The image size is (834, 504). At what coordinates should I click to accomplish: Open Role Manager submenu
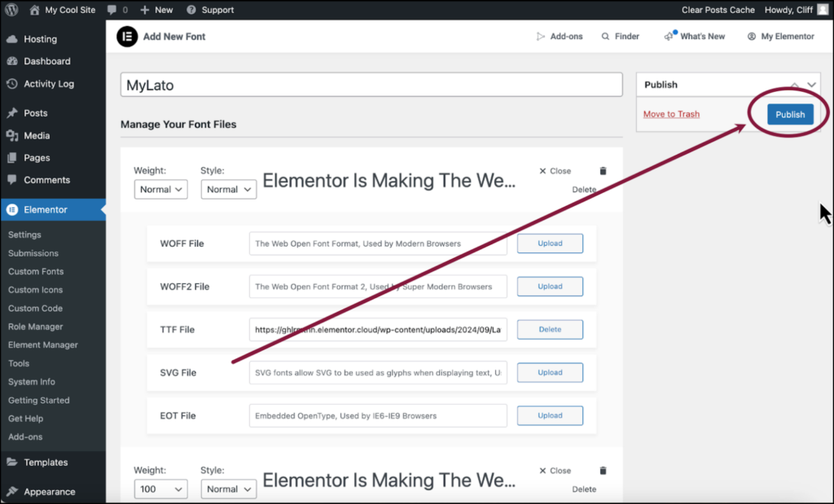click(x=35, y=327)
